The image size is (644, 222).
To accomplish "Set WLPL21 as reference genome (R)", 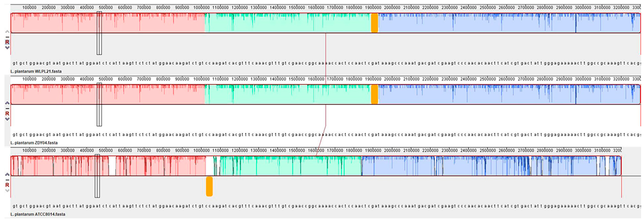I will [x=7, y=42].
